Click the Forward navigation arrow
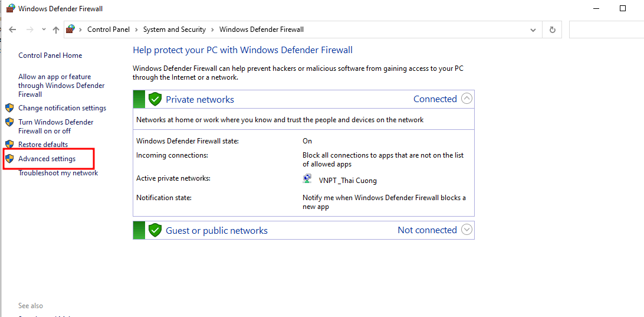 [x=29, y=30]
